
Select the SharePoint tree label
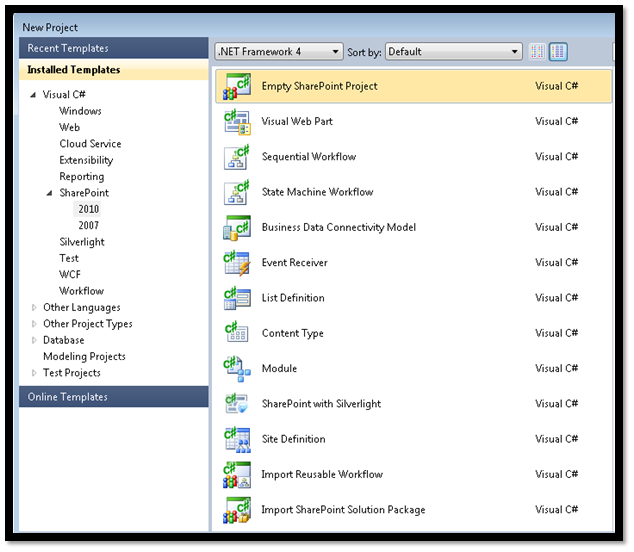pyautogui.click(x=84, y=193)
